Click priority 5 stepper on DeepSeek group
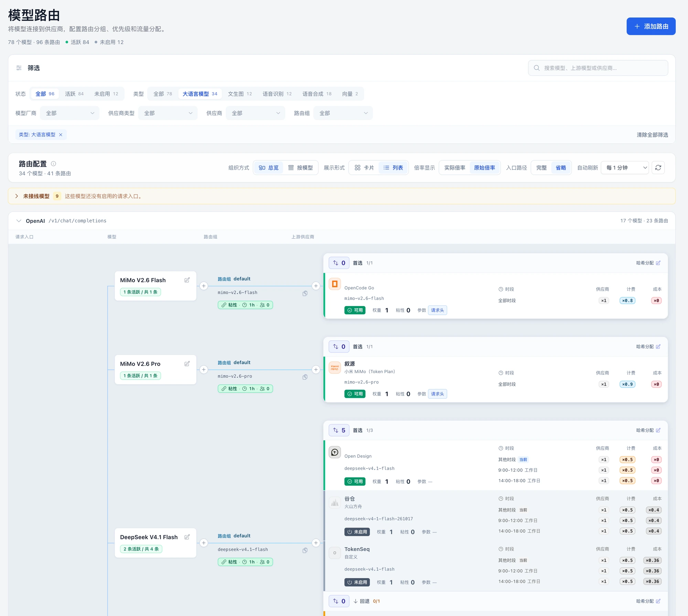This screenshot has height=616, width=688. tap(339, 430)
